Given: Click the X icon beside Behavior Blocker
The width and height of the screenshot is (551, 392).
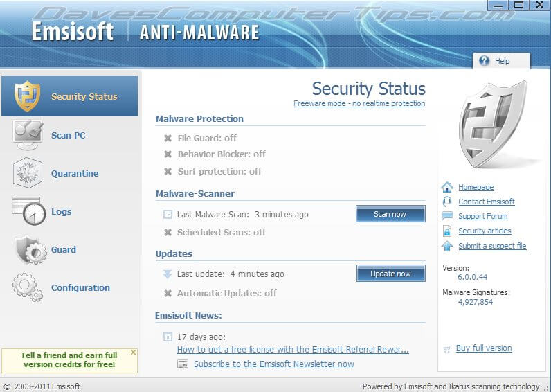Looking at the screenshot, I should point(168,154).
